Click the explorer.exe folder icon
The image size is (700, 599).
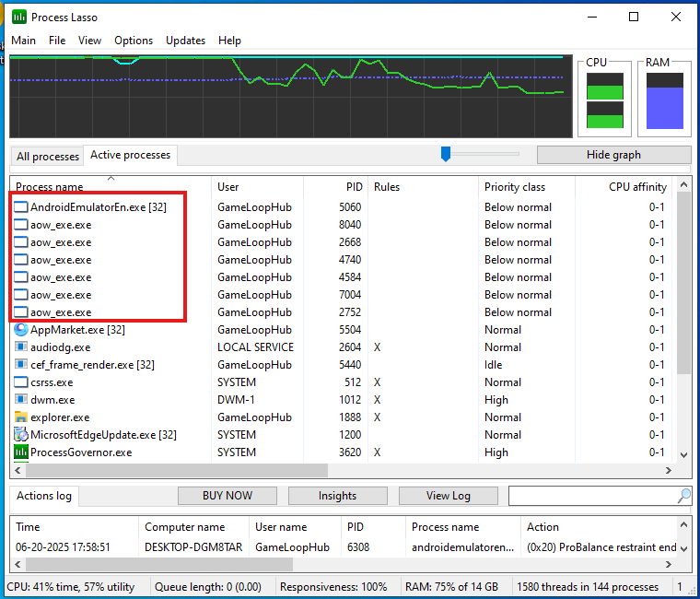point(21,417)
